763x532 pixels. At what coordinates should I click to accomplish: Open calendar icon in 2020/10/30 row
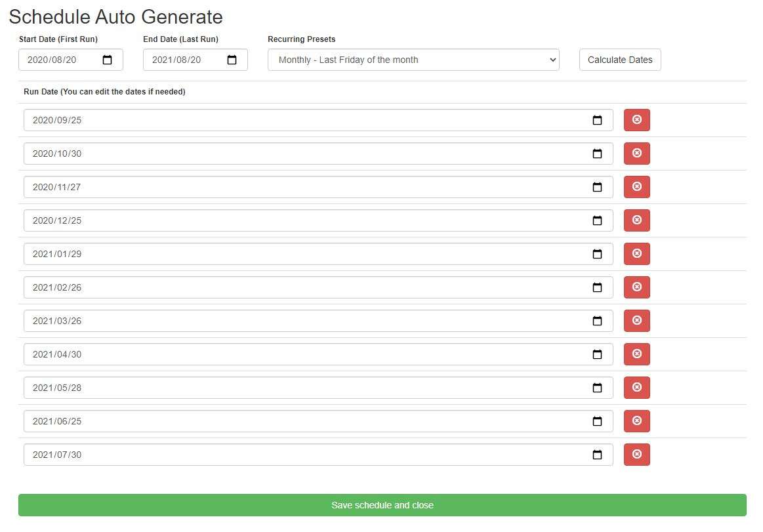coord(597,153)
